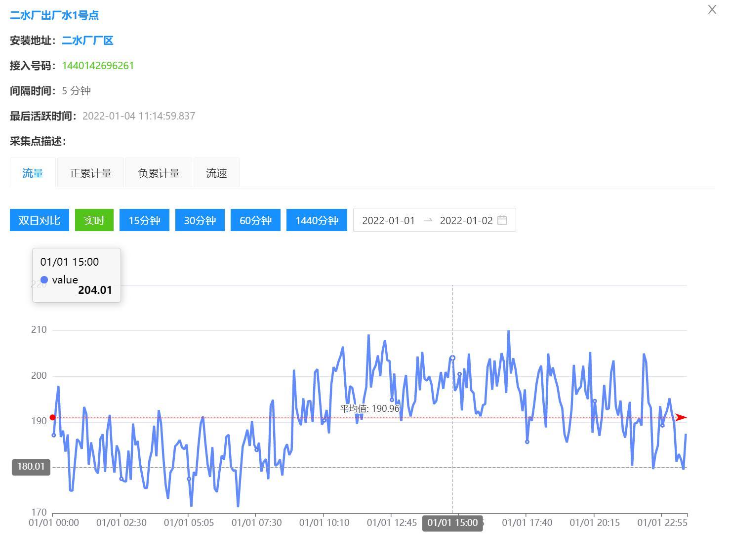Viewport: 730px width, 560px height.
Task: Click the 双日对比 button
Action: click(40, 220)
